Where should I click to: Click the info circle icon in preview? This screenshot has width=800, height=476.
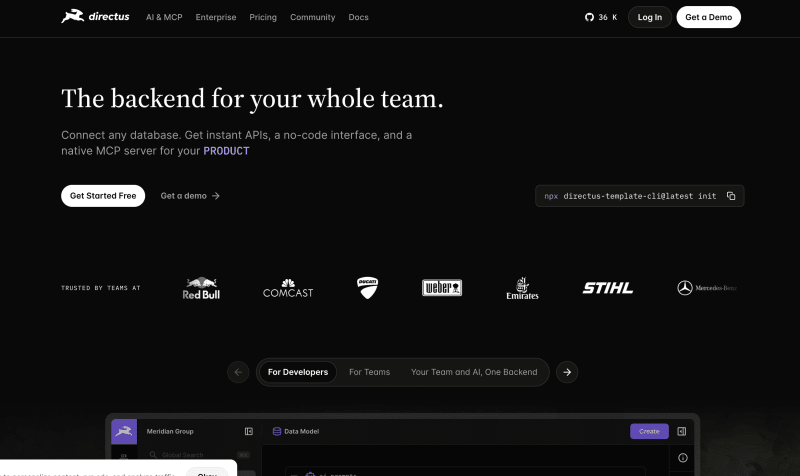click(683, 458)
